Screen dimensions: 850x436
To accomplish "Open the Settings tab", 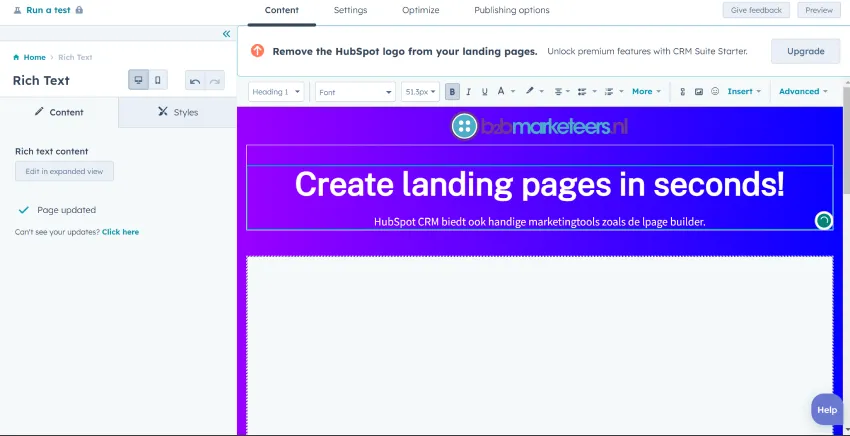I will [x=350, y=10].
